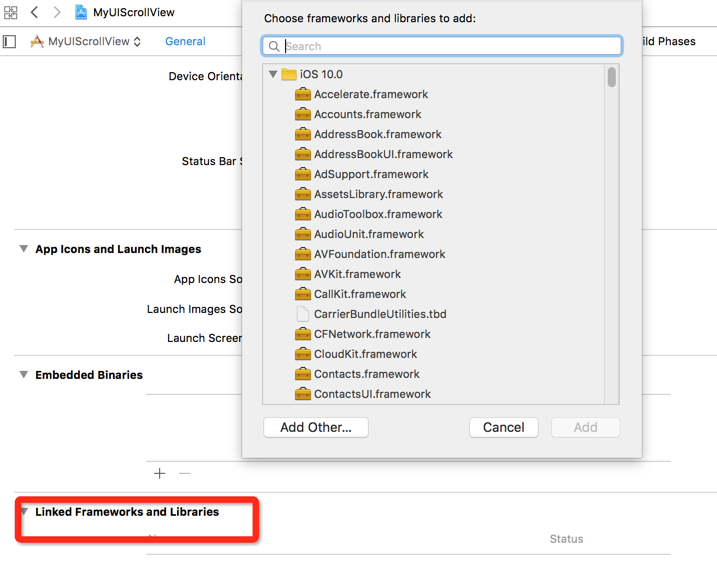This screenshot has height=565, width=717.
Task: Add an embedded binary with plus button
Action: point(160,474)
